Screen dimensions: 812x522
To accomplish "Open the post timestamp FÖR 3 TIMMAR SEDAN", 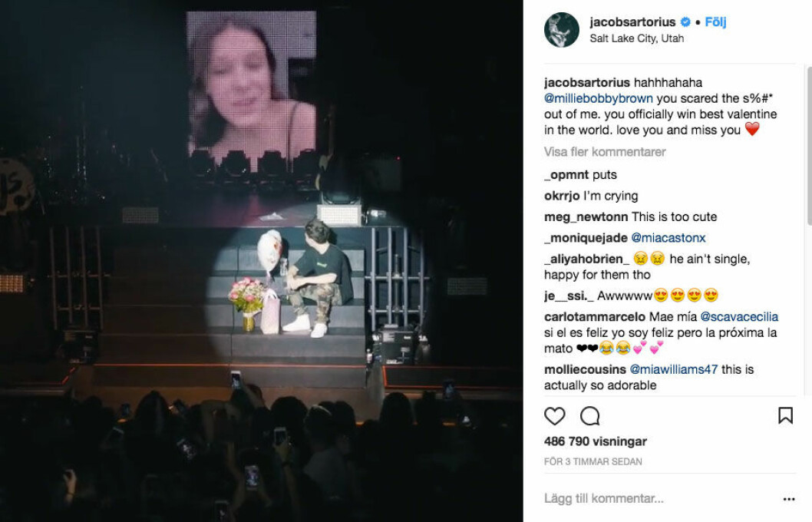I will [x=593, y=461].
